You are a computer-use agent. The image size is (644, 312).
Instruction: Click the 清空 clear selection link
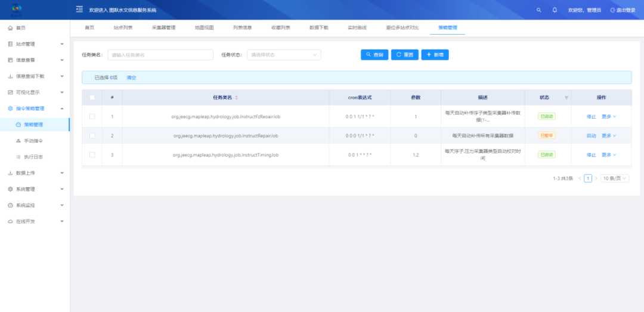tap(131, 78)
